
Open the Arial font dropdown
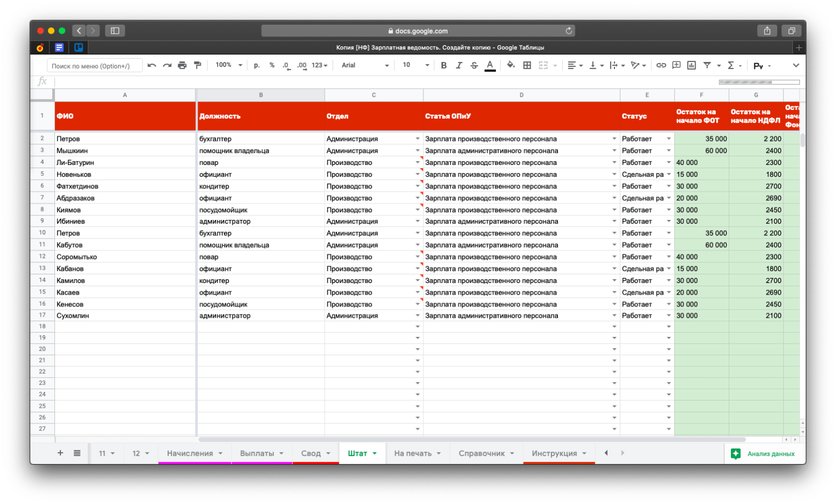[x=365, y=65]
